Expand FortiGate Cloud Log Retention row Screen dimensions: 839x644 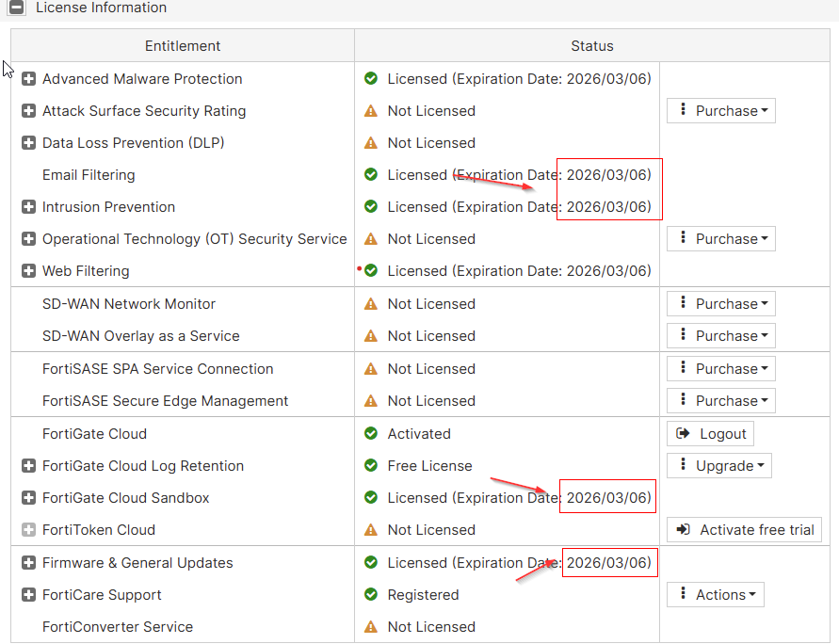coord(28,466)
